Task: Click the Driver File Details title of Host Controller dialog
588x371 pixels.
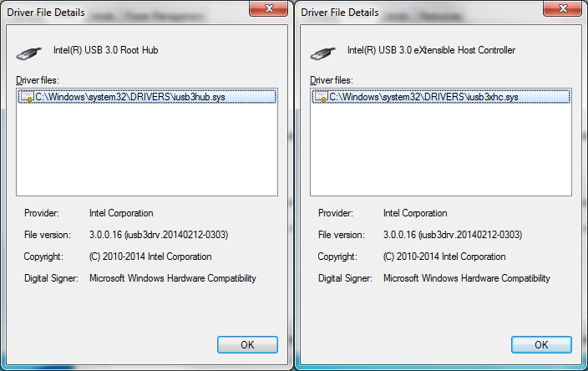Action: pyautogui.click(x=340, y=13)
